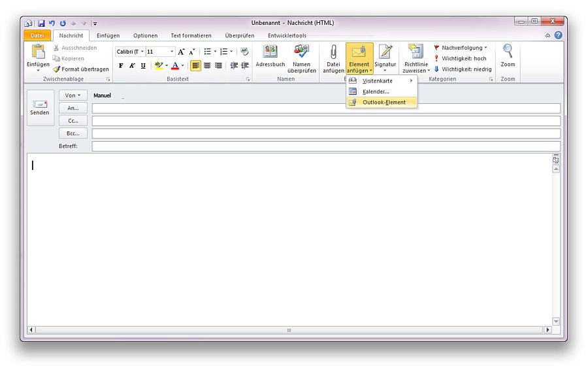Toggle italic K formatting

(132, 65)
